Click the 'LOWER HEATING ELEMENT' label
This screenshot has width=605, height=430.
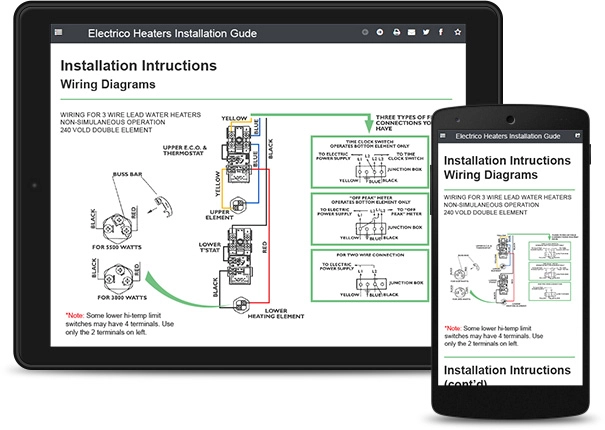276,313
